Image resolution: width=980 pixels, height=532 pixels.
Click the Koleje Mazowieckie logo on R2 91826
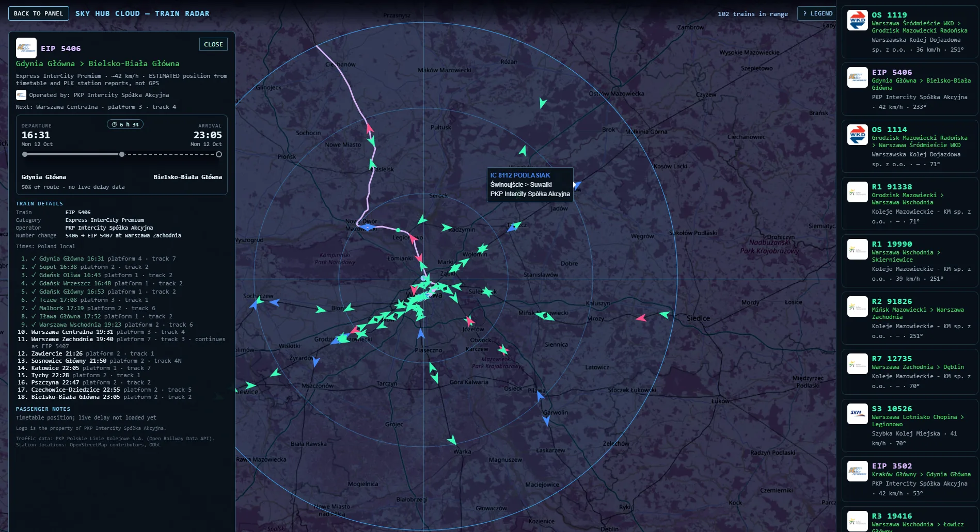pyautogui.click(x=858, y=307)
